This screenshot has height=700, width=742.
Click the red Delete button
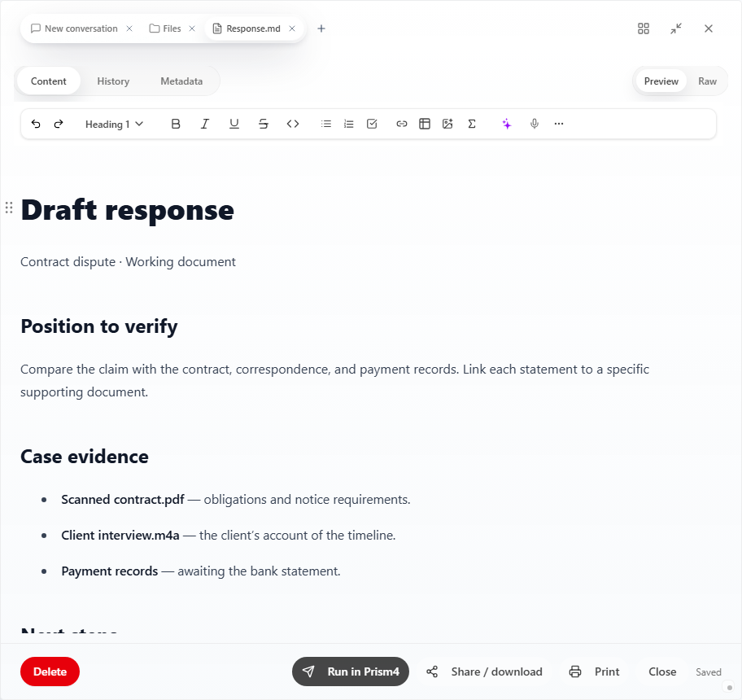click(50, 672)
